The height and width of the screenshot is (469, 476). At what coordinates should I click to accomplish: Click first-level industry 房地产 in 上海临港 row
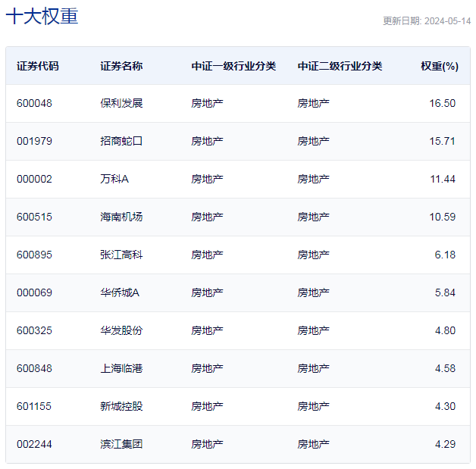point(207,368)
